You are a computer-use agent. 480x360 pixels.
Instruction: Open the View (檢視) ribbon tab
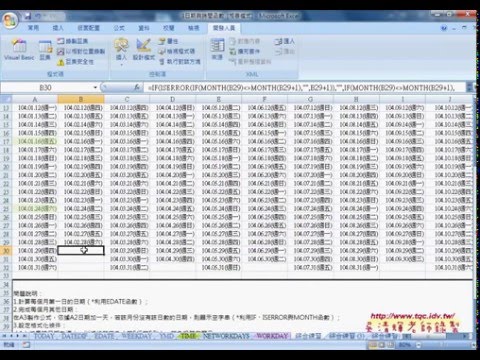tap(194, 28)
